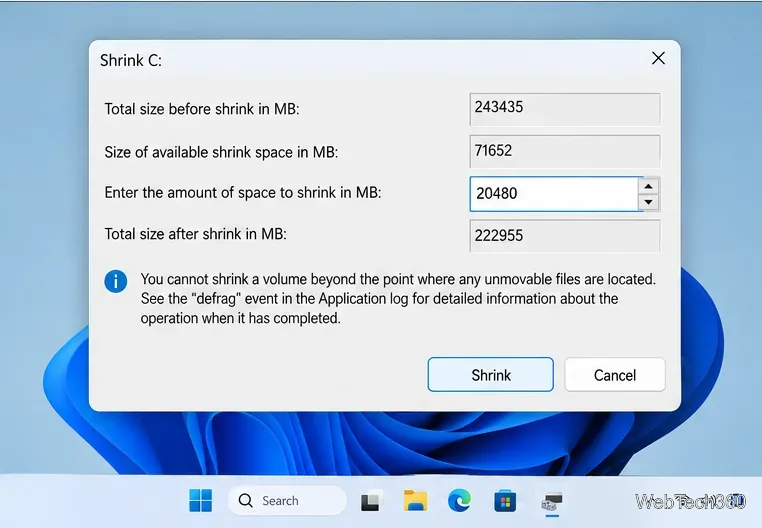
Task: Launch Microsoft Edge from taskbar
Action: [459, 501]
